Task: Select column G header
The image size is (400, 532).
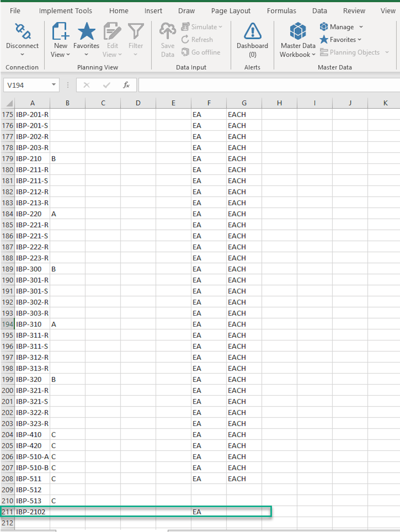Action: click(244, 103)
